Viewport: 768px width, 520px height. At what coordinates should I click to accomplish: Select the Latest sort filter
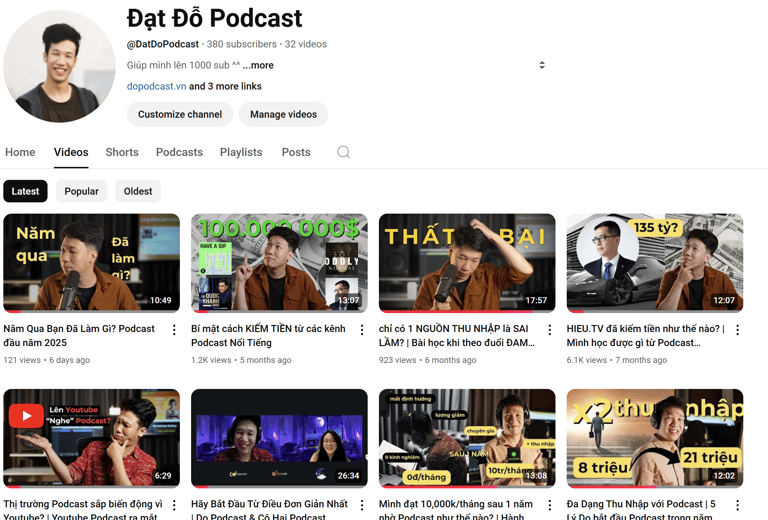pos(25,191)
